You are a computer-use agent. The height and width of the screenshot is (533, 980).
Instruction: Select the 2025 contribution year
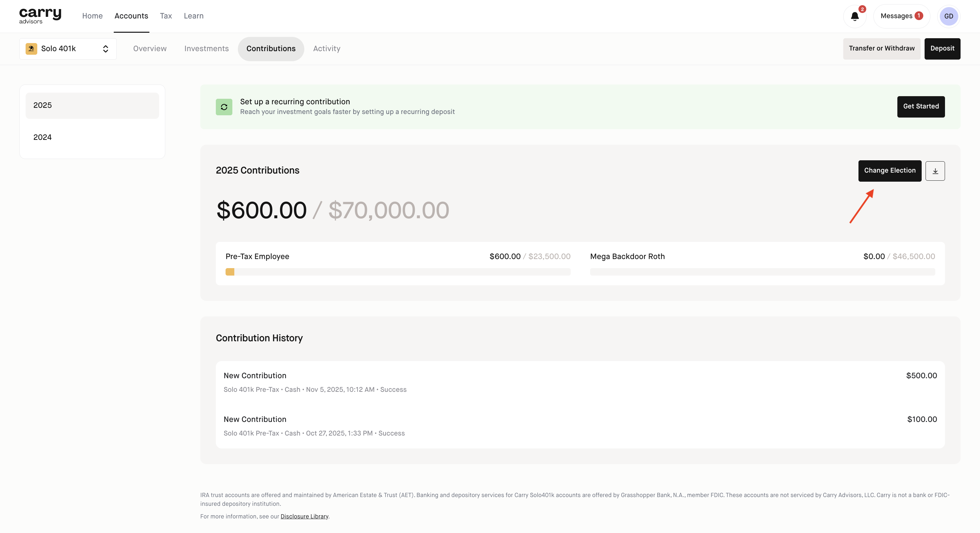(92, 105)
